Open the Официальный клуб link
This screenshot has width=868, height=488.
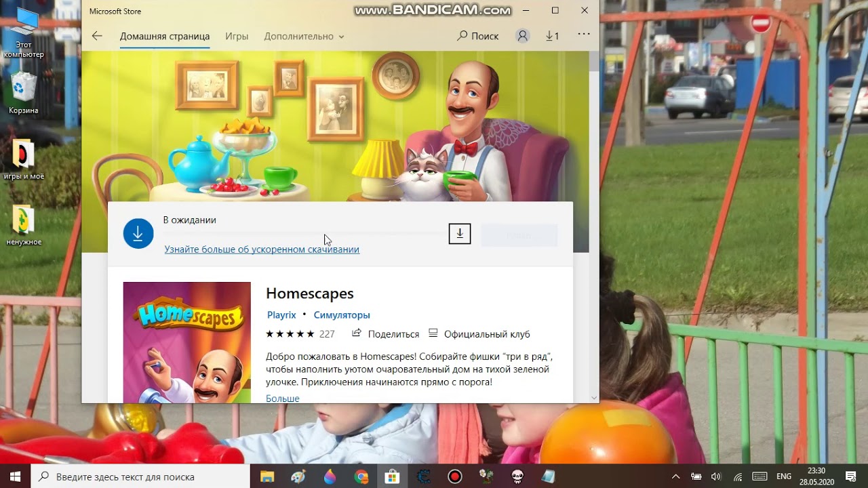click(x=479, y=334)
